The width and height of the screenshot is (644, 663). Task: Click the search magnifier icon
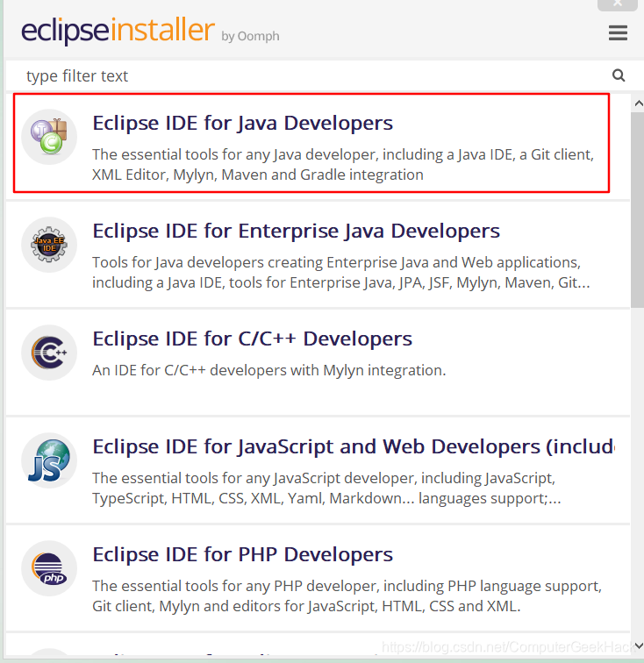[619, 75]
